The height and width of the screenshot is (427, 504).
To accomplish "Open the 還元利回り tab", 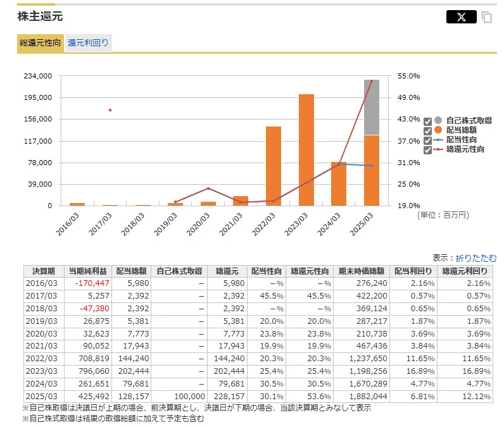I will click(88, 43).
